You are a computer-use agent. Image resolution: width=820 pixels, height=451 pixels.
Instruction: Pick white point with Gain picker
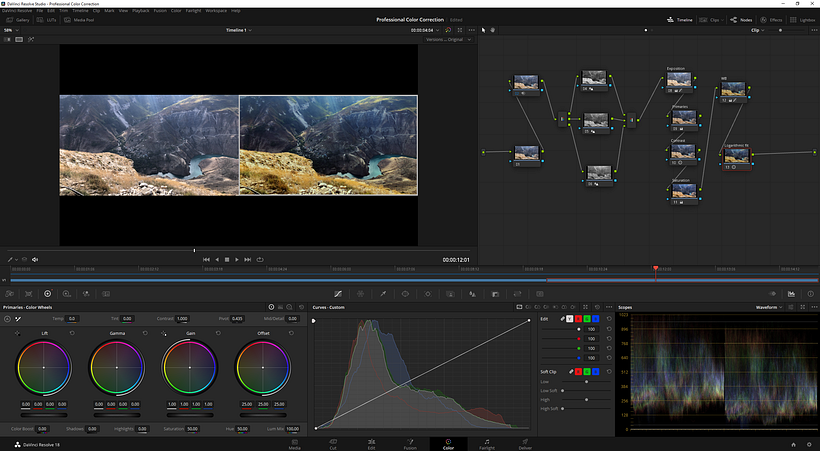click(164, 333)
